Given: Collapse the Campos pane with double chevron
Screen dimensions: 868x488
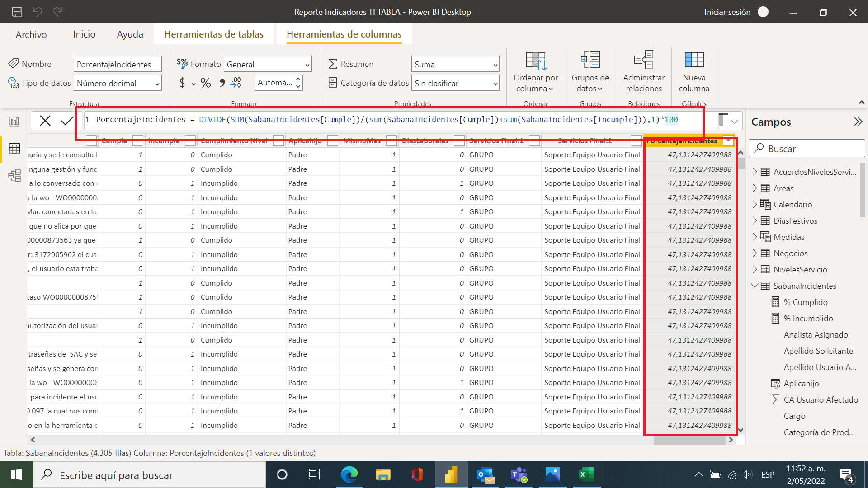Looking at the screenshot, I should coord(858,122).
